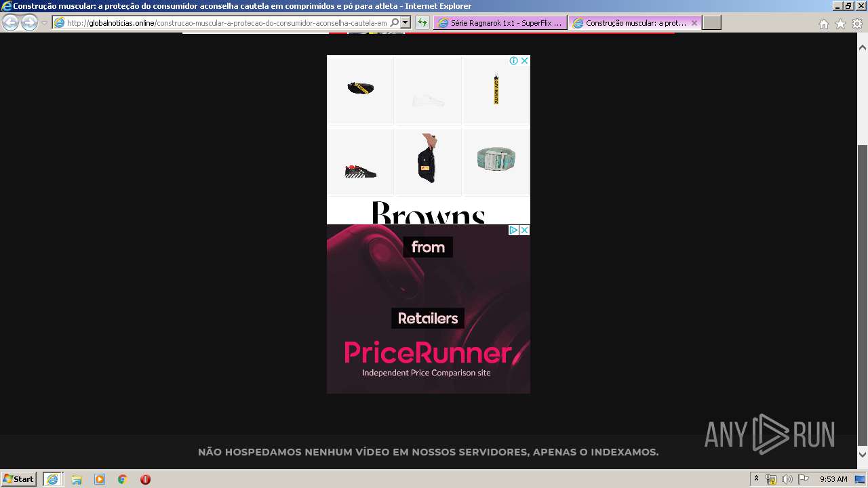Click the volume speaker tray icon

pyautogui.click(x=787, y=479)
